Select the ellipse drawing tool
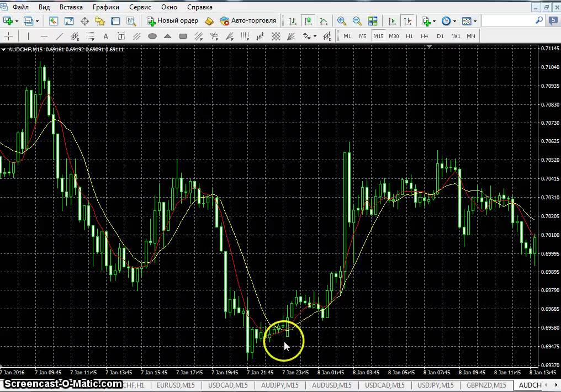This screenshot has height=392, width=561. (x=152, y=36)
